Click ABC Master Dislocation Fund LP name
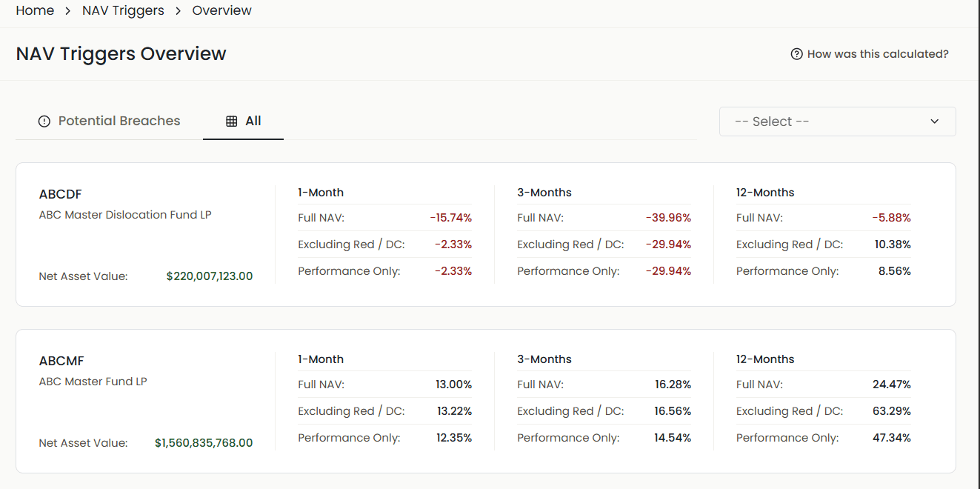980x489 pixels. pyautogui.click(x=125, y=215)
